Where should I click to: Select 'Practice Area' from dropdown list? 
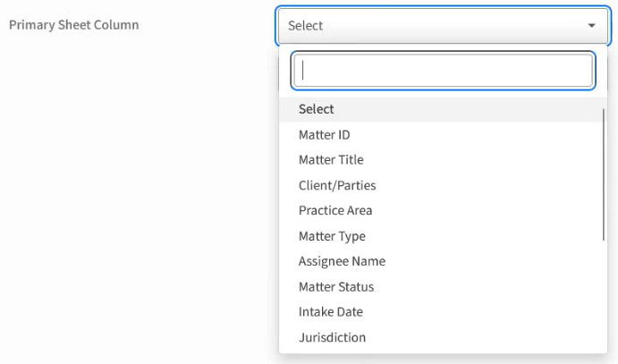tap(335, 211)
